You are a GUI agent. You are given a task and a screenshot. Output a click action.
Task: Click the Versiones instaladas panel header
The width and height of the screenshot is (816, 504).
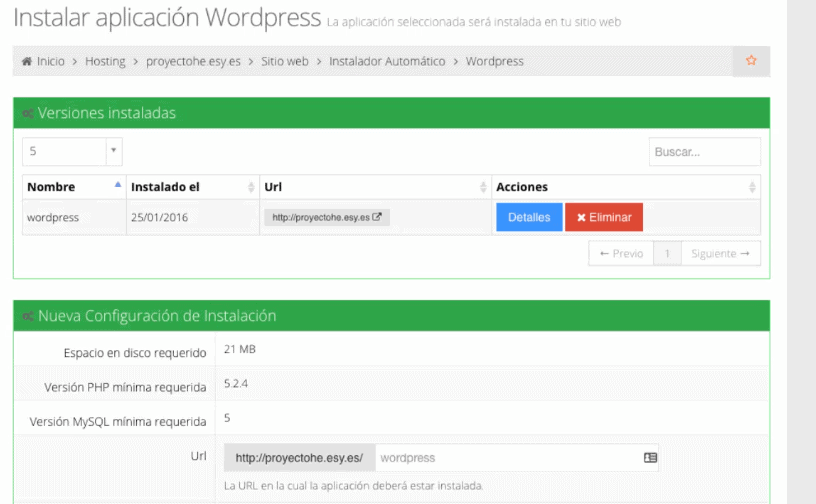391,113
